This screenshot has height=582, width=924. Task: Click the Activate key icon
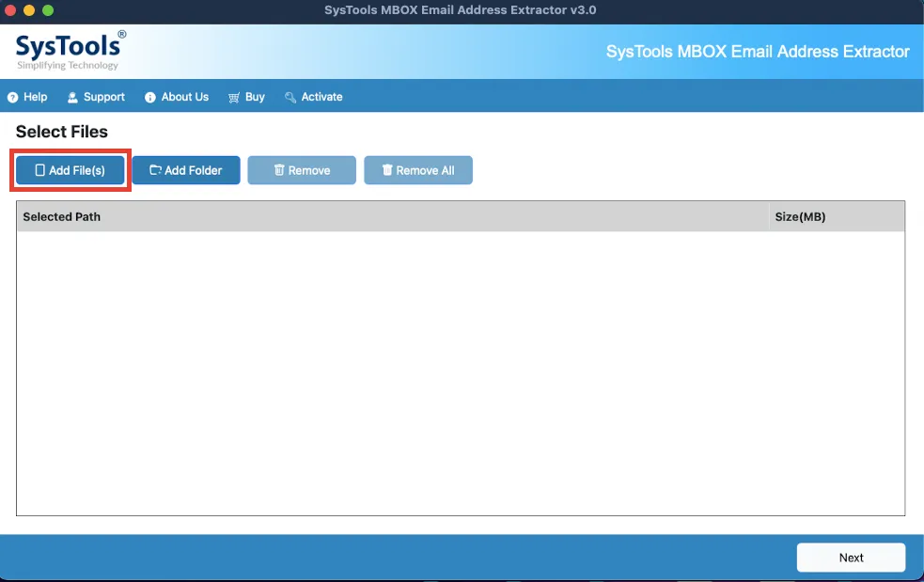(290, 97)
